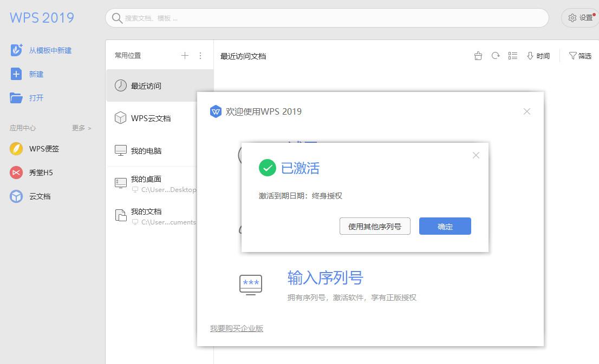Image resolution: width=599 pixels, height=364 pixels.
Task: Open the 时间 sort order dropdown
Action: pos(538,56)
